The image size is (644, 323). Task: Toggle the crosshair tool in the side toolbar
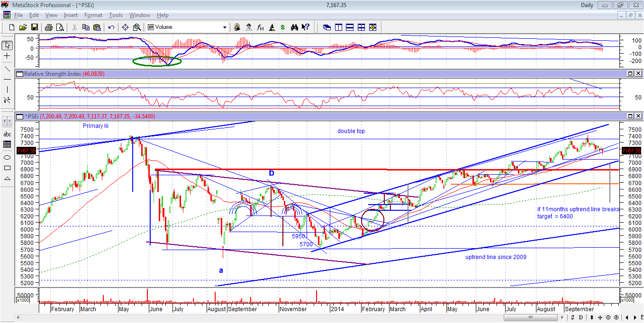[x=7, y=56]
